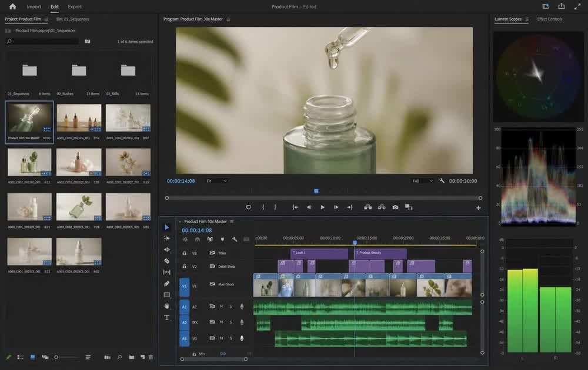The height and width of the screenshot is (370, 588).
Task: Click the Quick Export share icon
Action: [562, 6]
